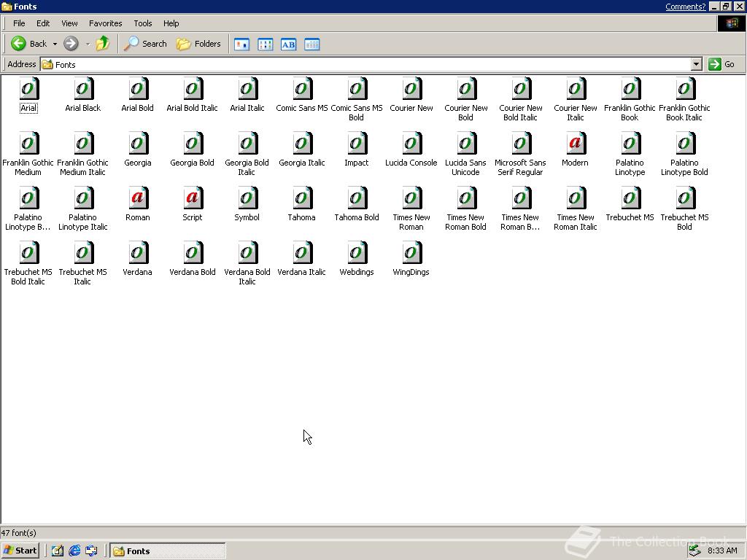This screenshot has width=747, height=560.
Task: Open the Back history dropdown arrow
Action: point(55,44)
